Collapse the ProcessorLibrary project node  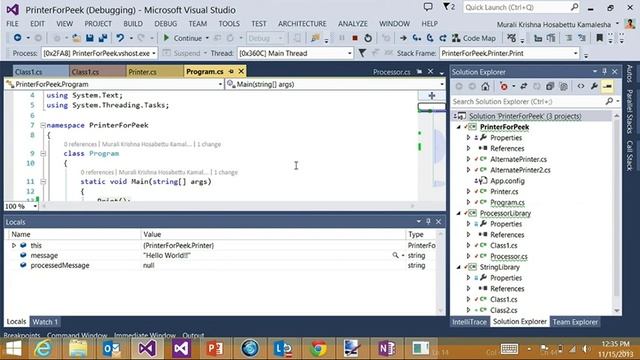click(x=459, y=213)
